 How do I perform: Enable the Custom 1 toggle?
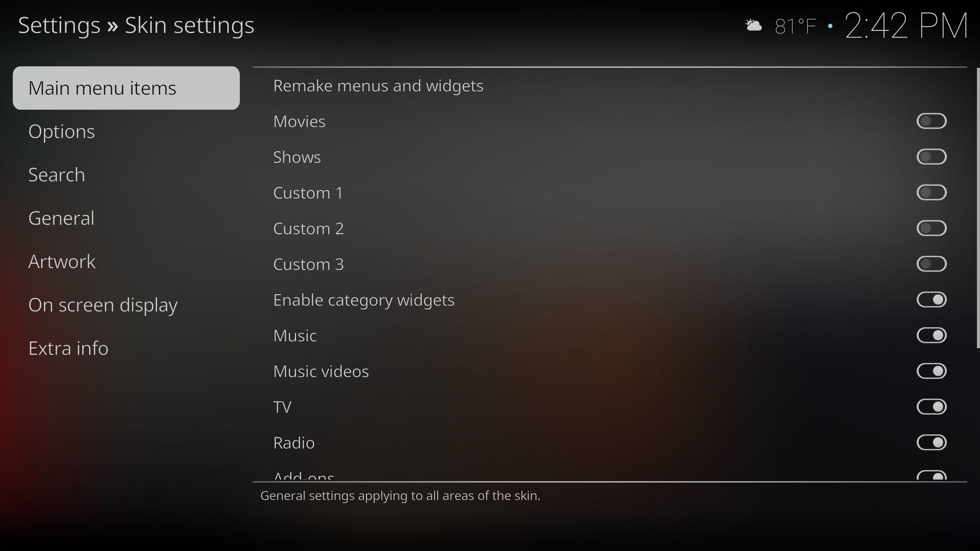(x=931, y=192)
